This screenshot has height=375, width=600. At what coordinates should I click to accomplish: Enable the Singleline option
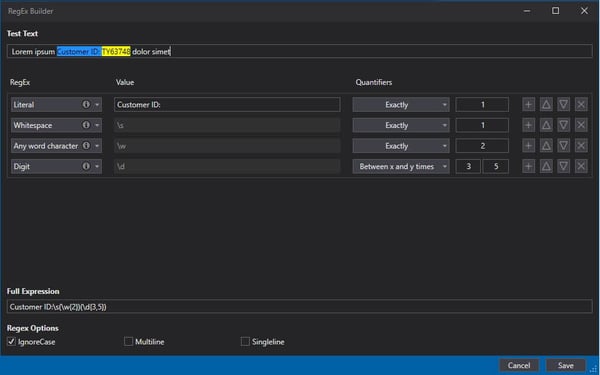[245, 341]
